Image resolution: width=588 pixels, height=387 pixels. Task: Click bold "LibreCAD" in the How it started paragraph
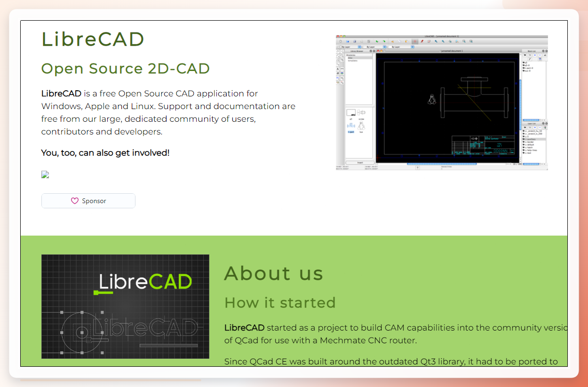(244, 328)
